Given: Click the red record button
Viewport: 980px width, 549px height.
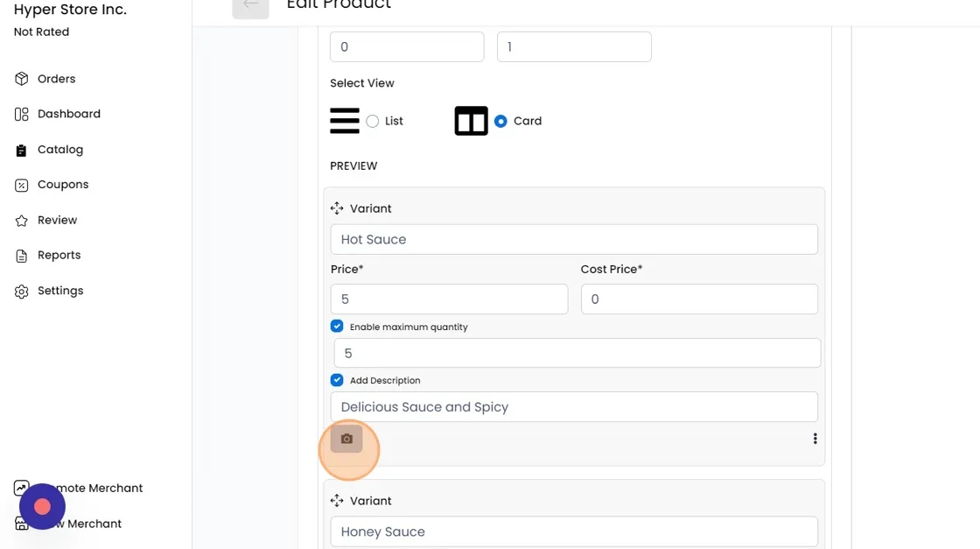Looking at the screenshot, I should pos(42,507).
